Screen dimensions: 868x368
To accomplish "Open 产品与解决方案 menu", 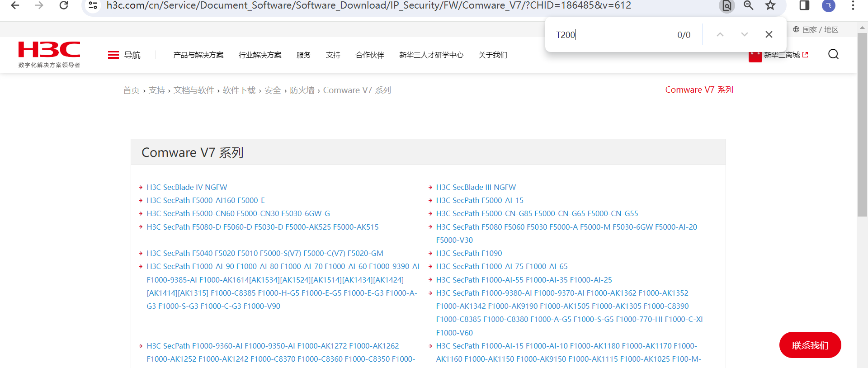I will pos(198,55).
